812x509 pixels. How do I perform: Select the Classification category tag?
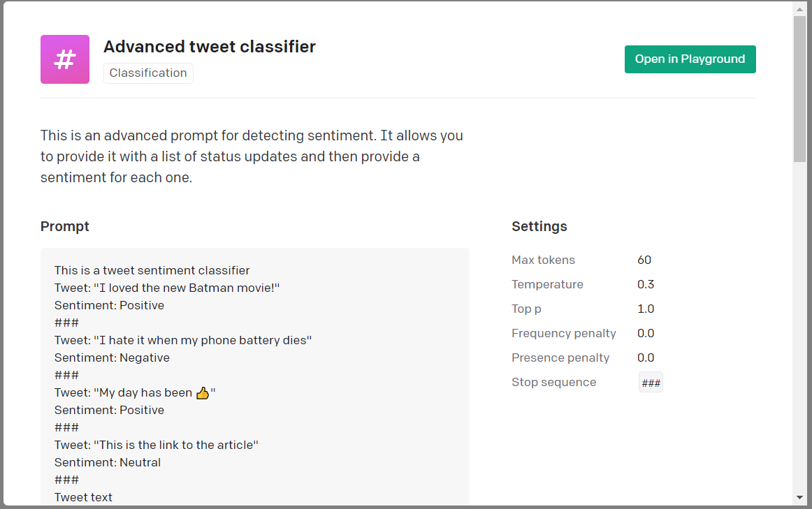(147, 73)
